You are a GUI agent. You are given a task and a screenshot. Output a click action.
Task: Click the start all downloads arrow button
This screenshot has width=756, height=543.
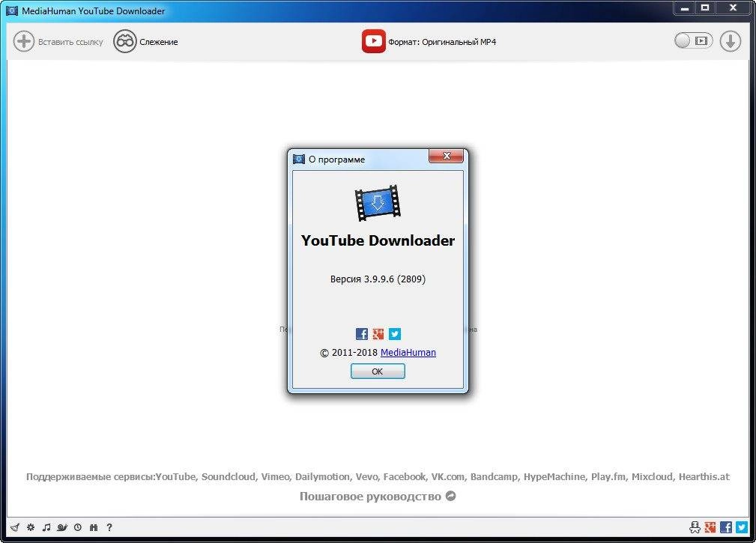731,41
